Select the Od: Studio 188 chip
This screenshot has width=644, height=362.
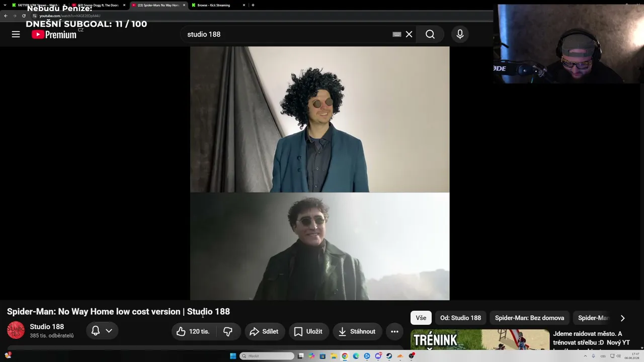point(461,318)
